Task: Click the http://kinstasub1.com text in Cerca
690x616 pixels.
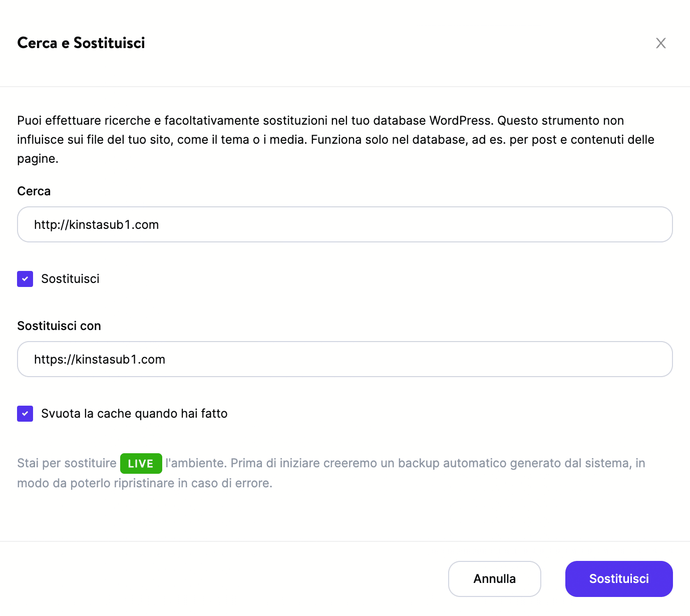Action: click(x=96, y=225)
